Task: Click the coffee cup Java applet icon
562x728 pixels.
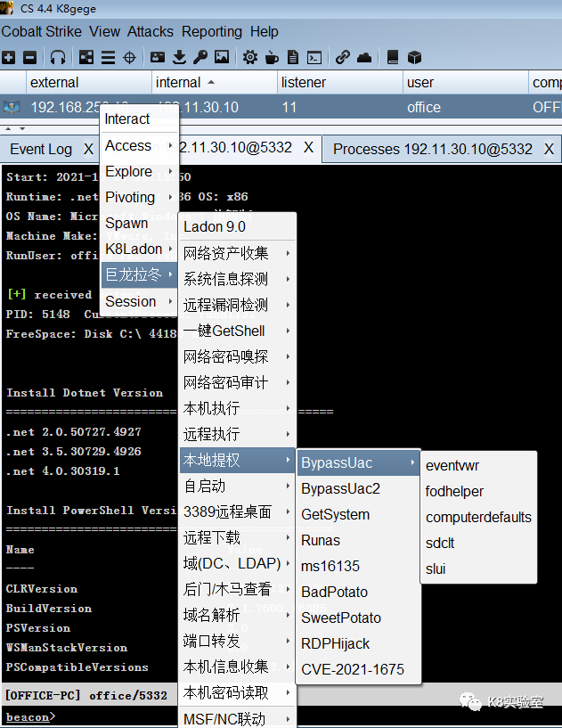Action: [272, 58]
